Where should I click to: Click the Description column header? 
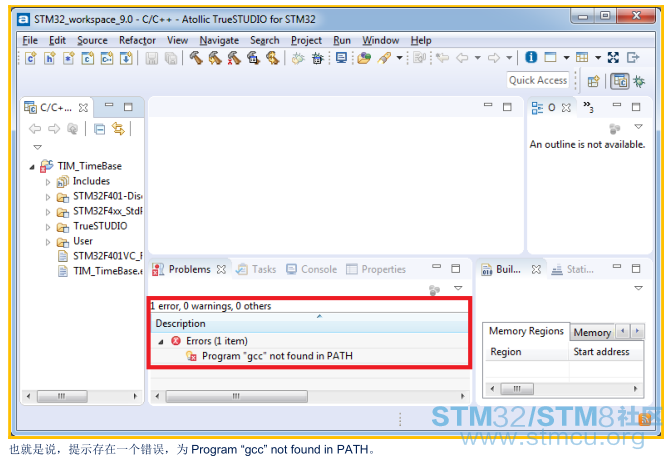click(x=310, y=323)
